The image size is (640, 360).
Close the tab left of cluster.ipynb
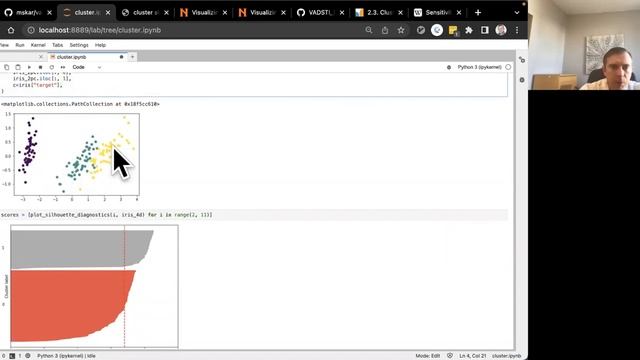click(x=40, y=57)
